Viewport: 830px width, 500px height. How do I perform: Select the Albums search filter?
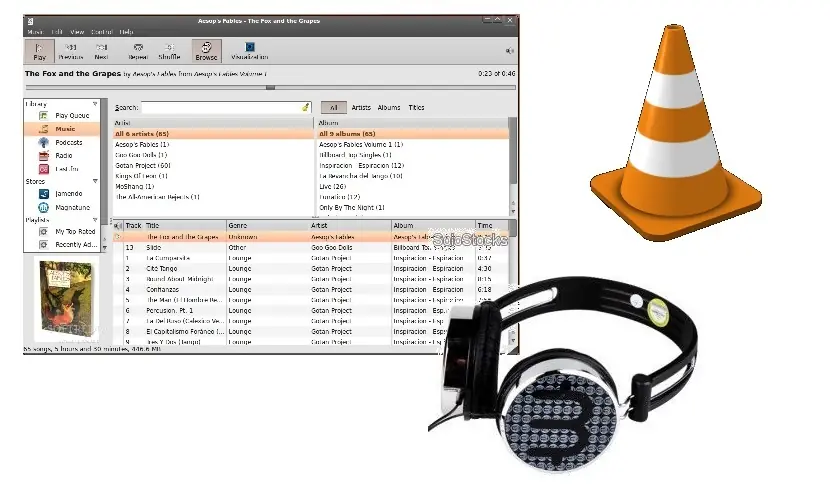389,107
